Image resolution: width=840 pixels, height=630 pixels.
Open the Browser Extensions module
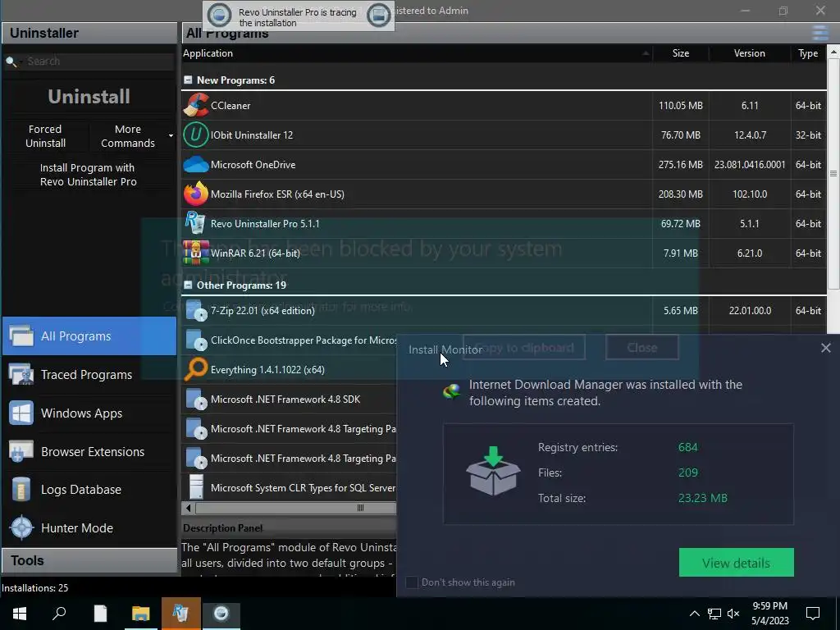pyautogui.click(x=89, y=452)
